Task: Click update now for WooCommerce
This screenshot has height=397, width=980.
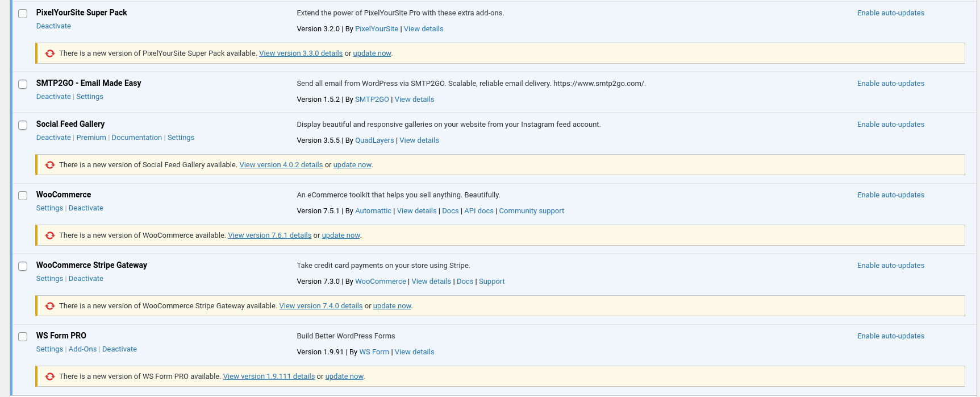Action: point(341,235)
